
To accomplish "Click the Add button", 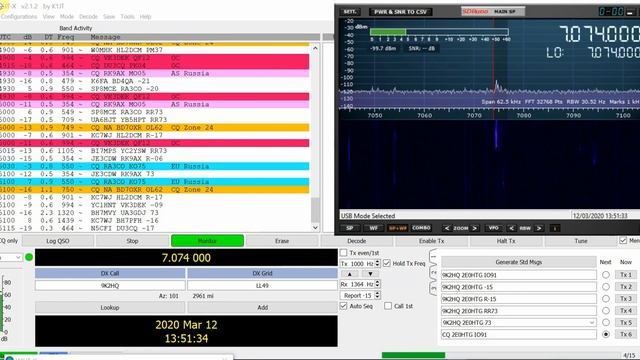I will 262,307.
